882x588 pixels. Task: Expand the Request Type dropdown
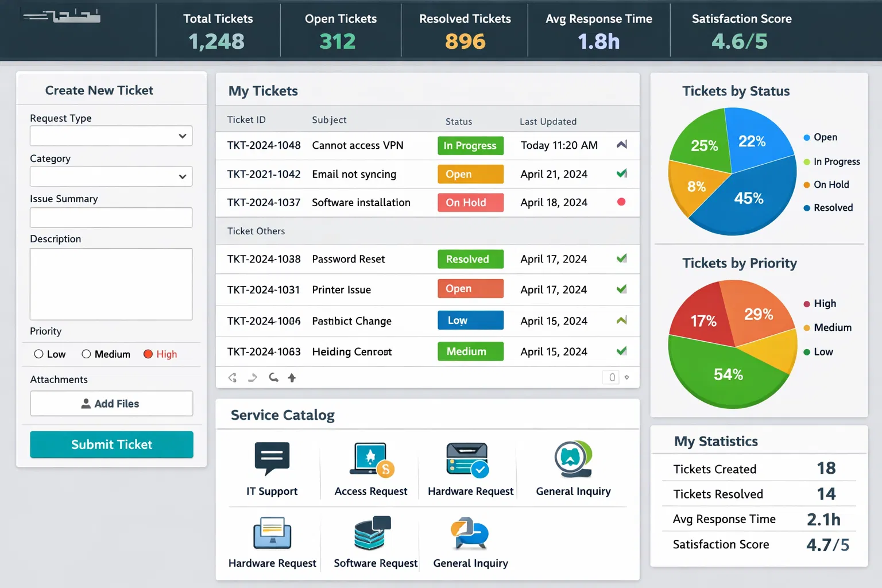tap(111, 136)
